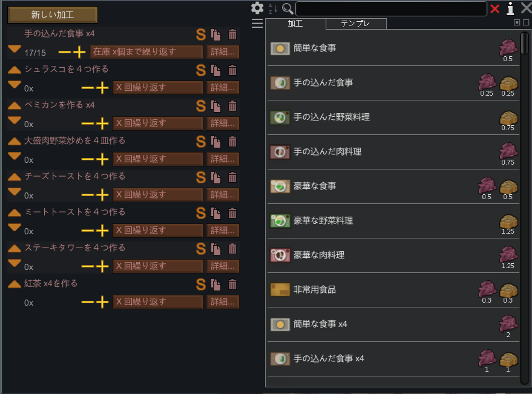This screenshot has height=394, width=532.
Task: Open the settings gear icon
Action: (x=257, y=8)
